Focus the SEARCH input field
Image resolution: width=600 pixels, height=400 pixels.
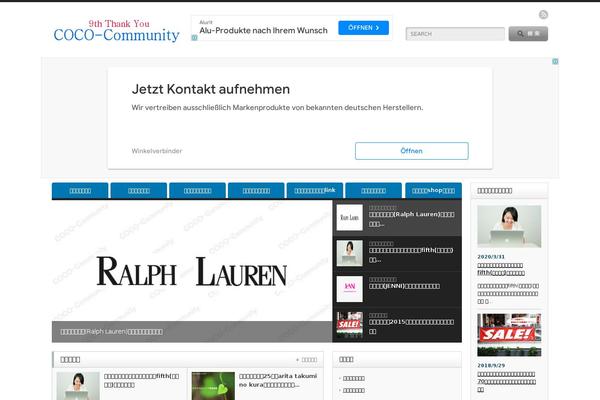click(455, 34)
